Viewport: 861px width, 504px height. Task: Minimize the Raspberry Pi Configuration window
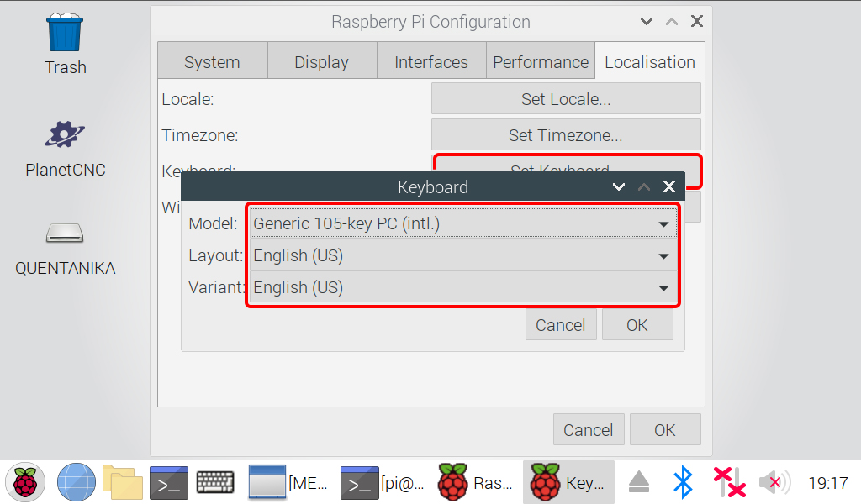coord(647,21)
